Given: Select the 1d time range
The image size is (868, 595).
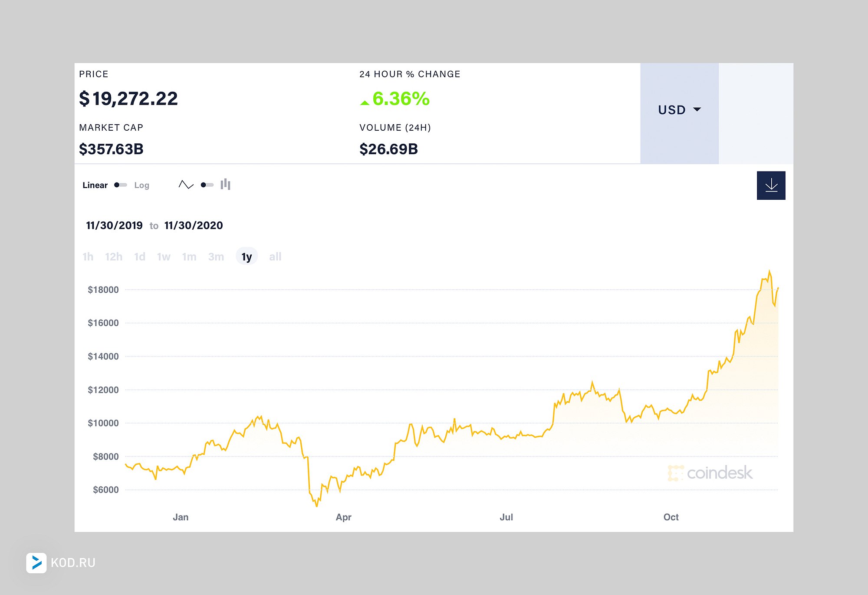Looking at the screenshot, I should 139,257.
